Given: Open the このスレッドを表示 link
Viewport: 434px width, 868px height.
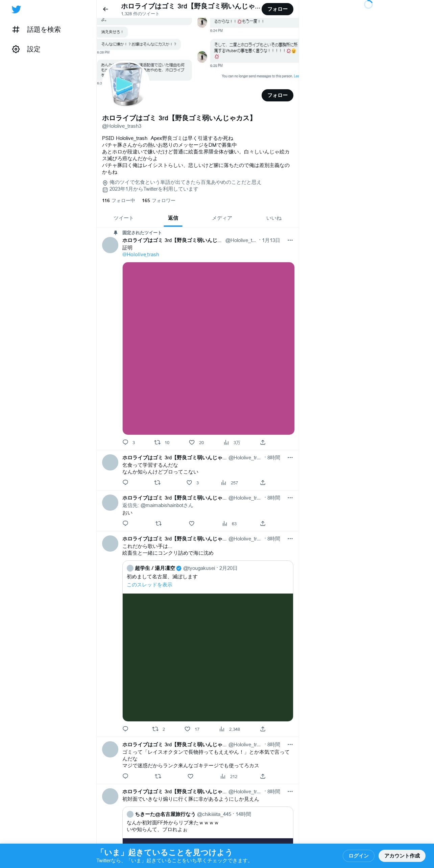Looking at the screenshot, I should pos(149,585).
